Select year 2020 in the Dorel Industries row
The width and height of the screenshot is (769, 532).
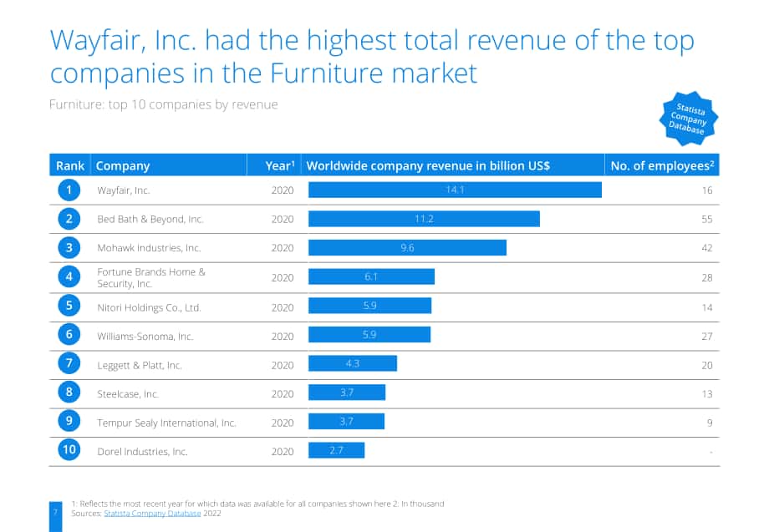pos(283,452)
